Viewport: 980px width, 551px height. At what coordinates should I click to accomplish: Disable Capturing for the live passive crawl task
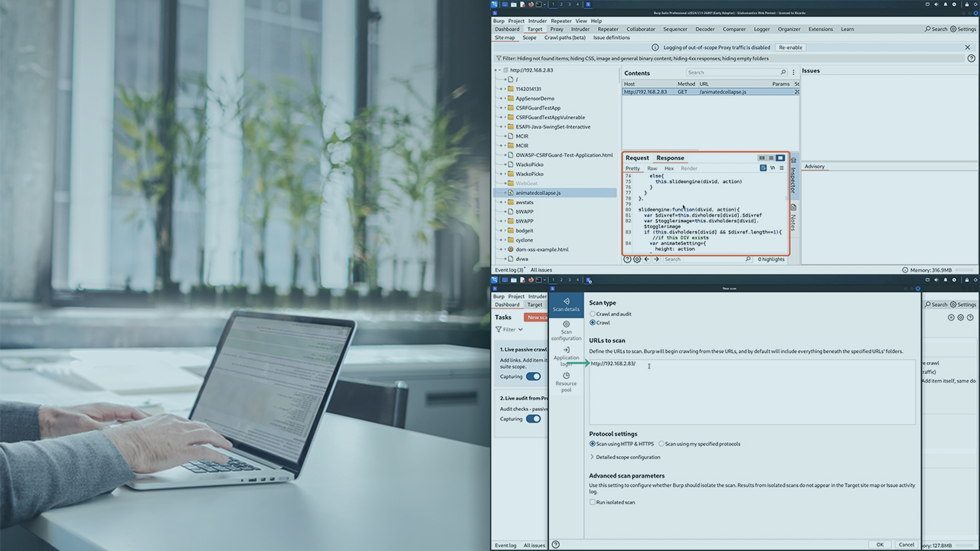coord(534,376)
